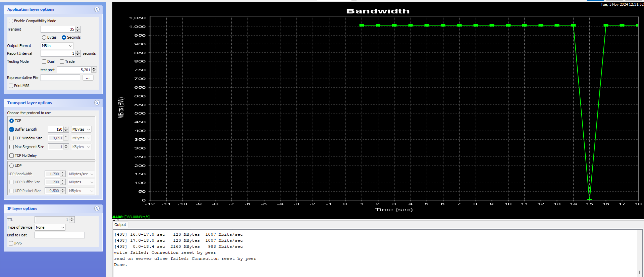Click the 'read on server close failed' line
Image resolution: width=644 pixels, height=277 pixels.
coord(185,259)
